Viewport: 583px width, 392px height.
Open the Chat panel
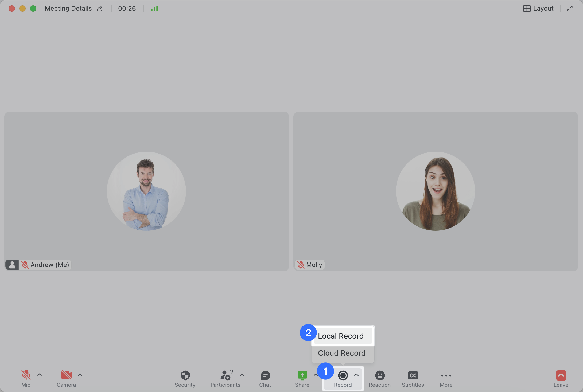(265, 375)
